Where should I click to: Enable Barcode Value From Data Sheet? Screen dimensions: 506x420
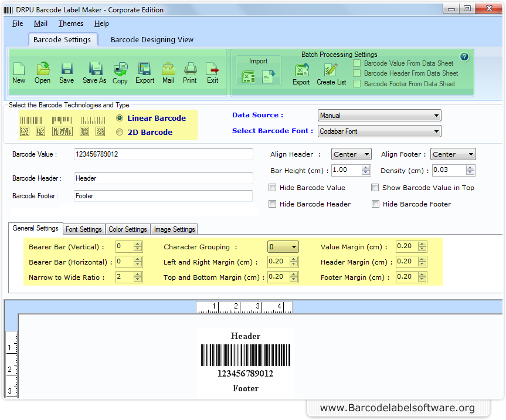click(356, 63)
